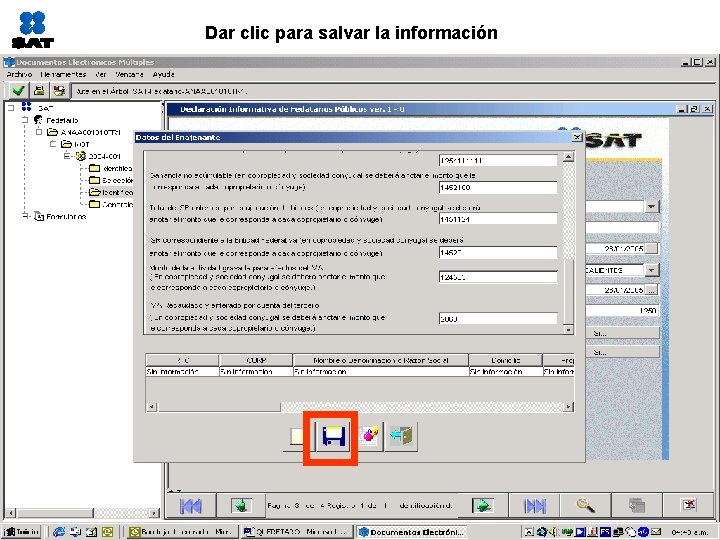Go to next page green arrow
The width and height of the screenshot is (720, 540).
click(x=483, y=506)
